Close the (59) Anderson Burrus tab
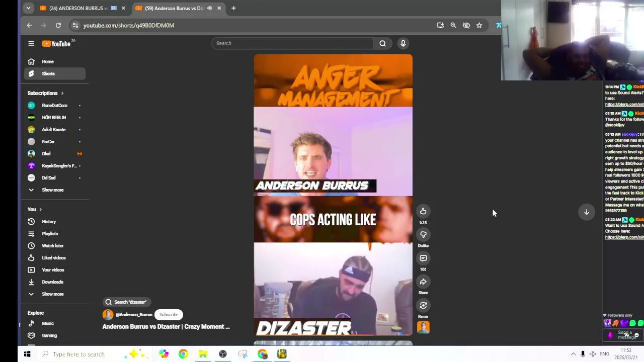This screenshot has height=362, width=644. coord(219,8)
